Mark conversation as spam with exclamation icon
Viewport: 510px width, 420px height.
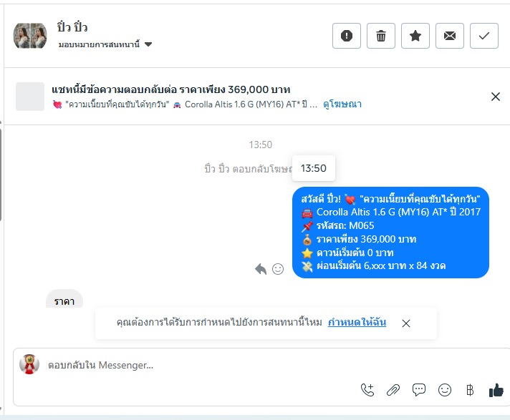point(347,36)
